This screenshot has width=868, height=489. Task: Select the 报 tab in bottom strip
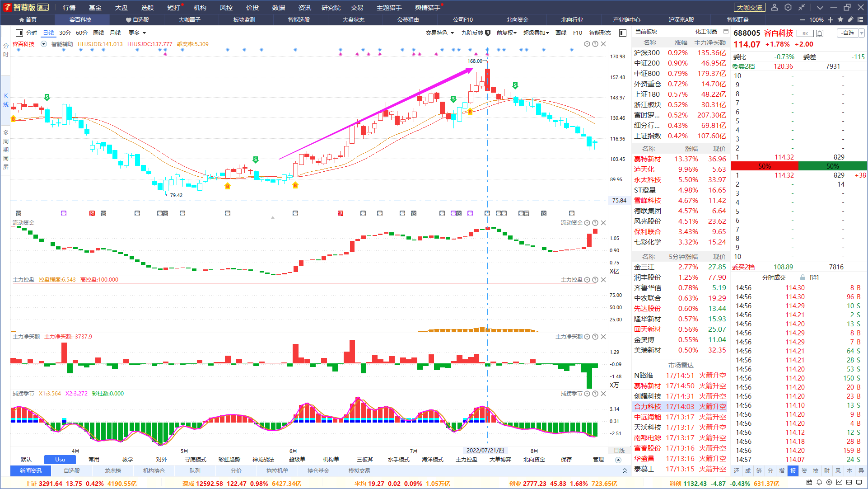tap(793, 471)
